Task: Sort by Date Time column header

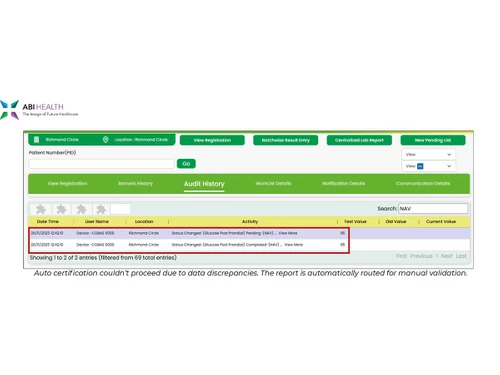Action: pos(48,221)
